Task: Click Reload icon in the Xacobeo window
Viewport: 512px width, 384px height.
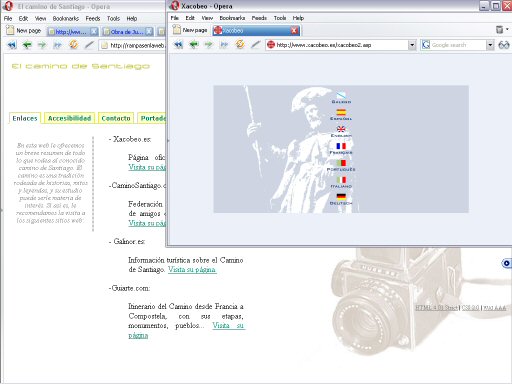Action: click(240, 44)
